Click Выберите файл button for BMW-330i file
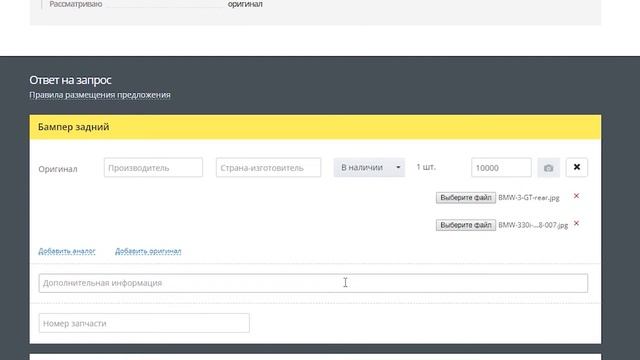Viewport: 640px width, 360px height. coord(466,225)
